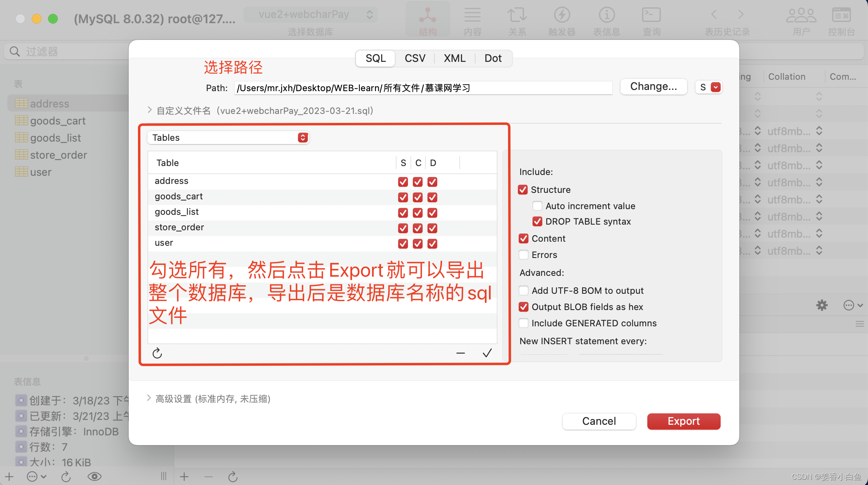The image size is (868, 485).
Task: Toggle Add UTF-8 BOM to output
Action: (x=524, y=291)
